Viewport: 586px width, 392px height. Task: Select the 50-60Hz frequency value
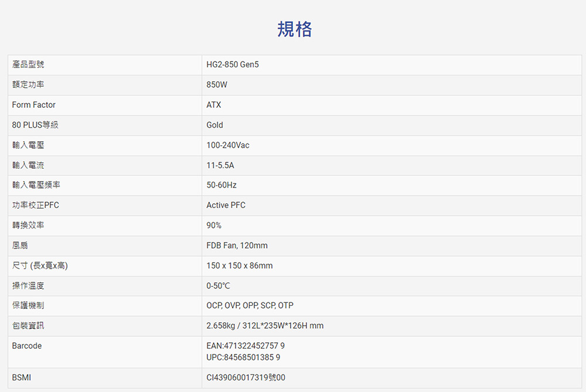[x=222, y=185]
